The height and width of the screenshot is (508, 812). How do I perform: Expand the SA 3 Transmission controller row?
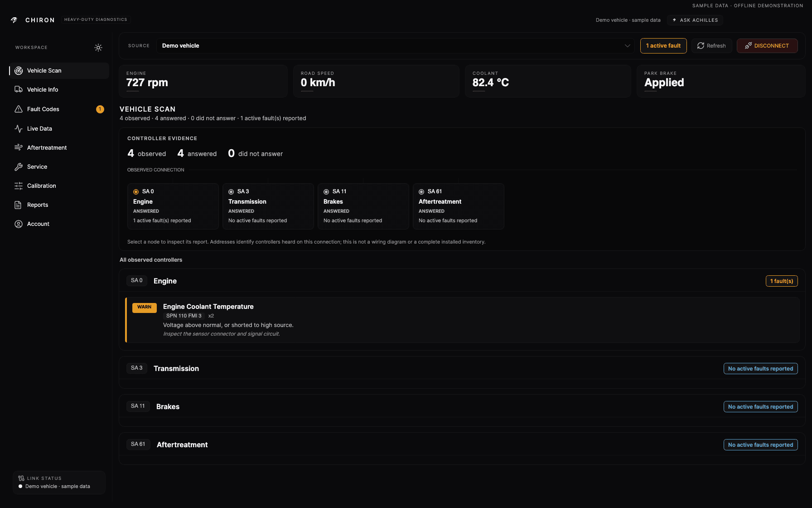[x=462, y=368]
